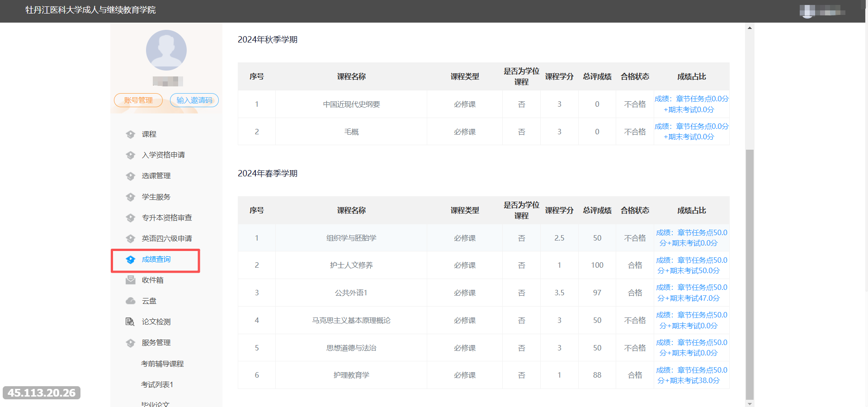Viewport: 868px width, 407px height.
Task: Click the blue 成绩查询 sidebar icon
Action: (131, 260)
